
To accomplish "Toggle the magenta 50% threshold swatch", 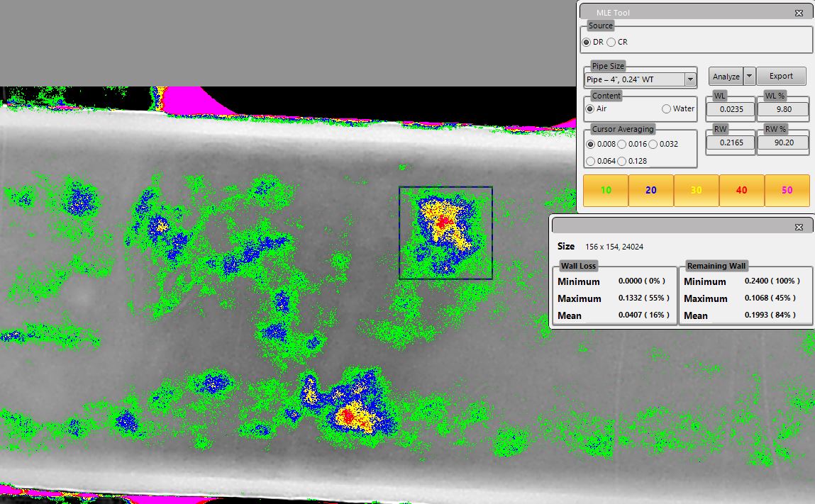I will (787, 191).
